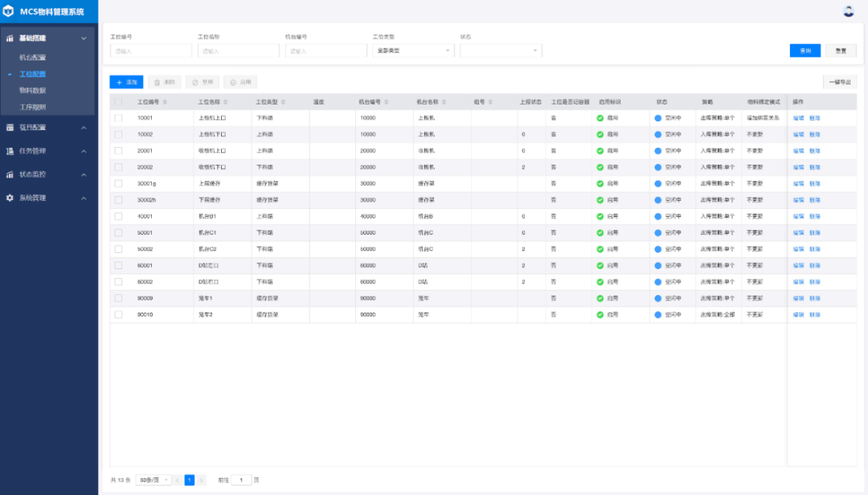
Task: Click the 系统管理 gear icon
Action: [10, 198]
